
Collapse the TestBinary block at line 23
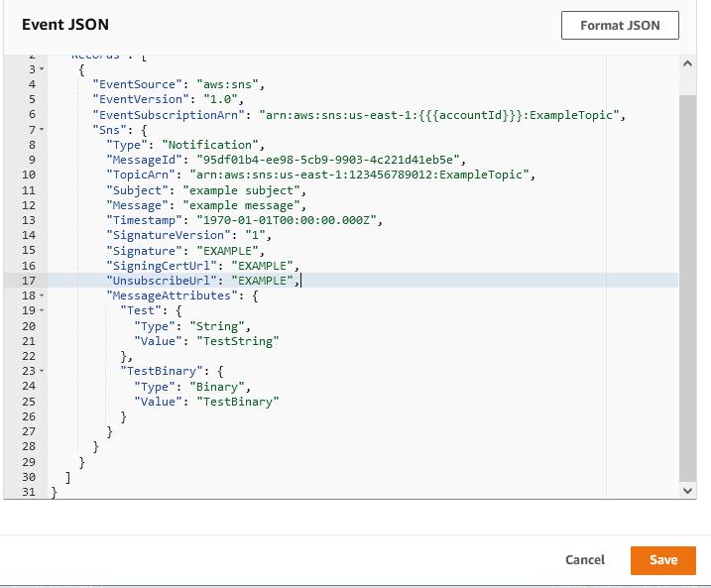point(42,371)
